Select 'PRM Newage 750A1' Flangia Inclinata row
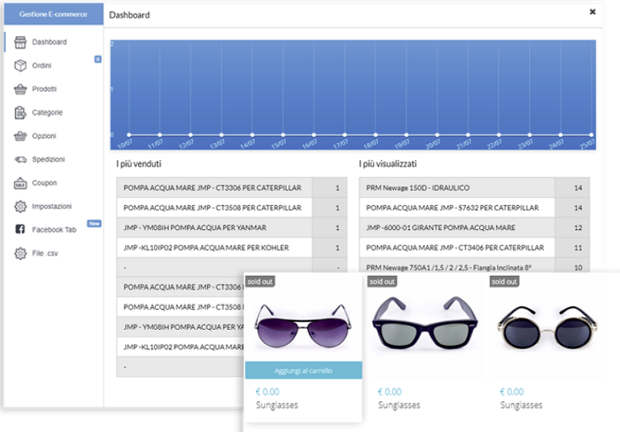Viewport: 620px width, 432px height. [x=474, y=265]
